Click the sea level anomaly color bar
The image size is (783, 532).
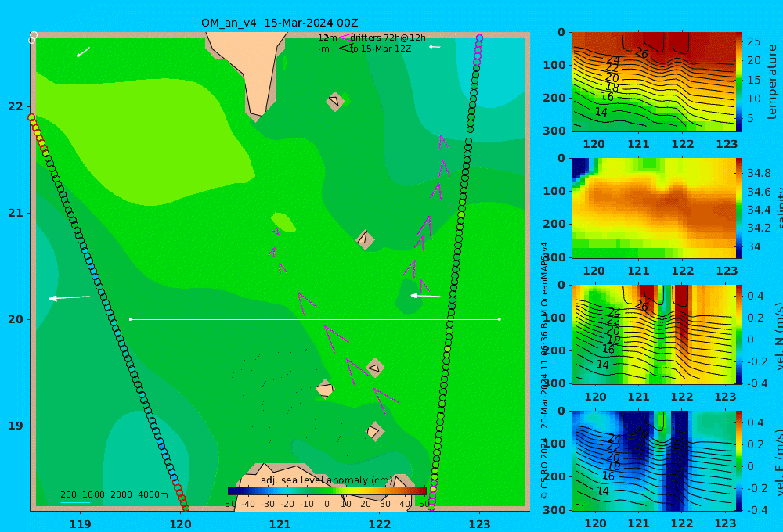pyautogui.click(x=327, y=491)
